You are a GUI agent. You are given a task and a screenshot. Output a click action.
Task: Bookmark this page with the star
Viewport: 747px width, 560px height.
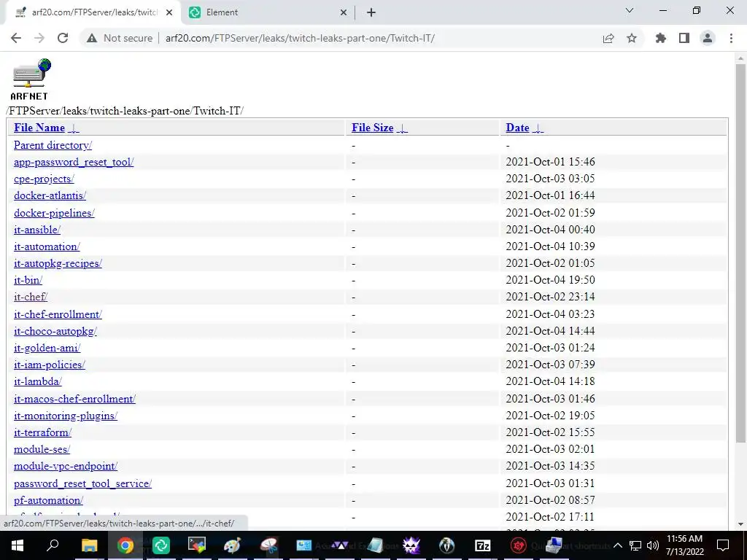pyautogui.click(x=632, y=38)
